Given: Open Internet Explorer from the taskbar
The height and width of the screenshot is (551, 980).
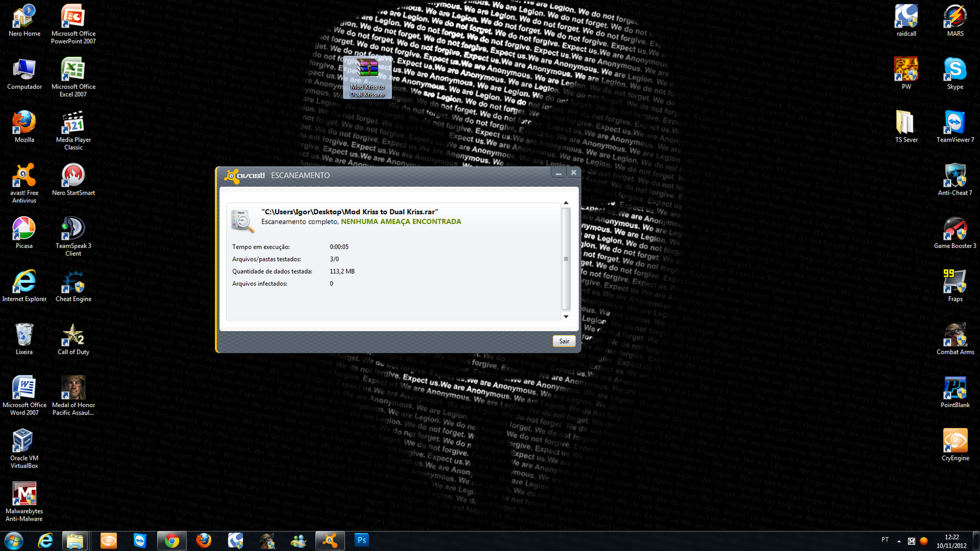Looking at the screenshot, I should click(46, 541).
